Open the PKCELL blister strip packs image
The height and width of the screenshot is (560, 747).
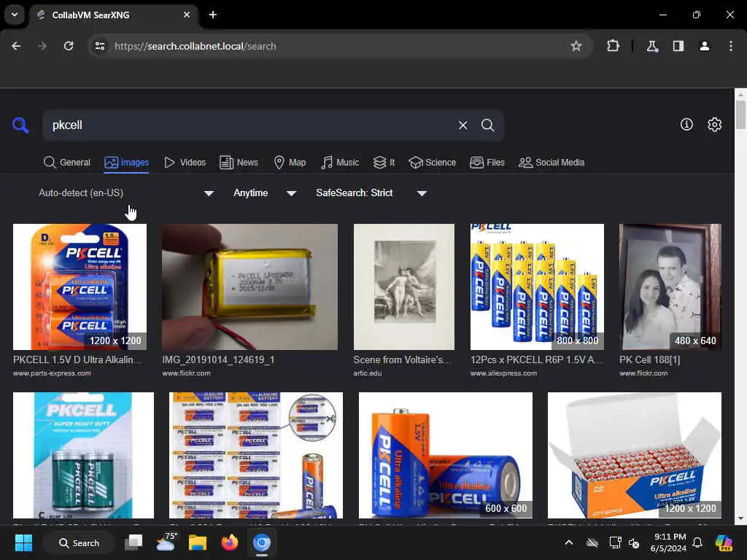tap(256, 455)
